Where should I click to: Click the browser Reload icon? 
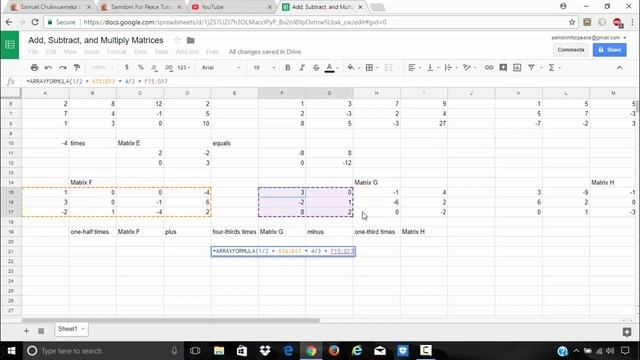pyautogui.click(x=35, y=22)
